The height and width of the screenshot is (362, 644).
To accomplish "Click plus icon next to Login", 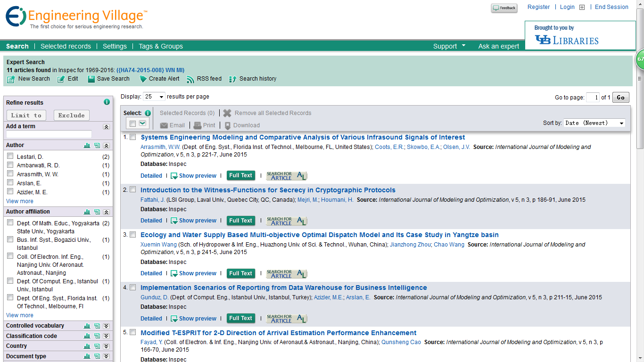I will point(582,7).
